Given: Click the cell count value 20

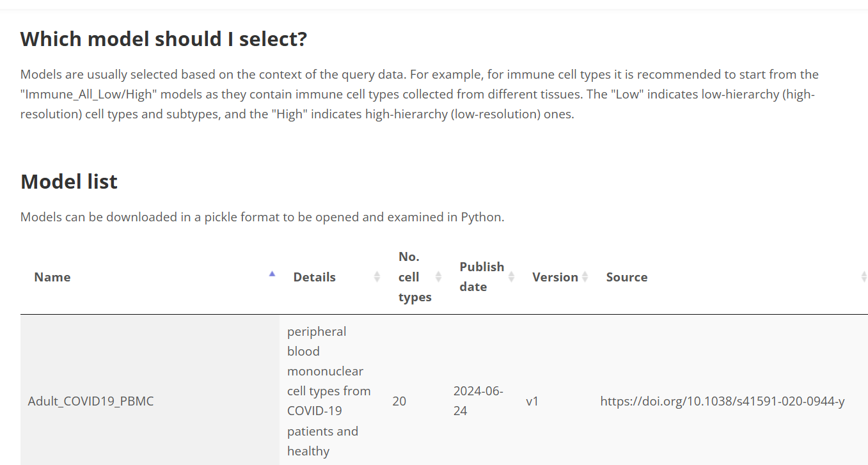Looking at the screenshot, I should 399,402.
